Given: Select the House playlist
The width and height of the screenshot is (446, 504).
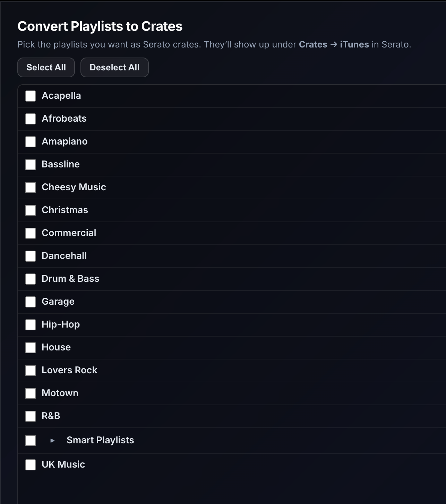Looking at the screenshot, I should click(x=31, y=348).
